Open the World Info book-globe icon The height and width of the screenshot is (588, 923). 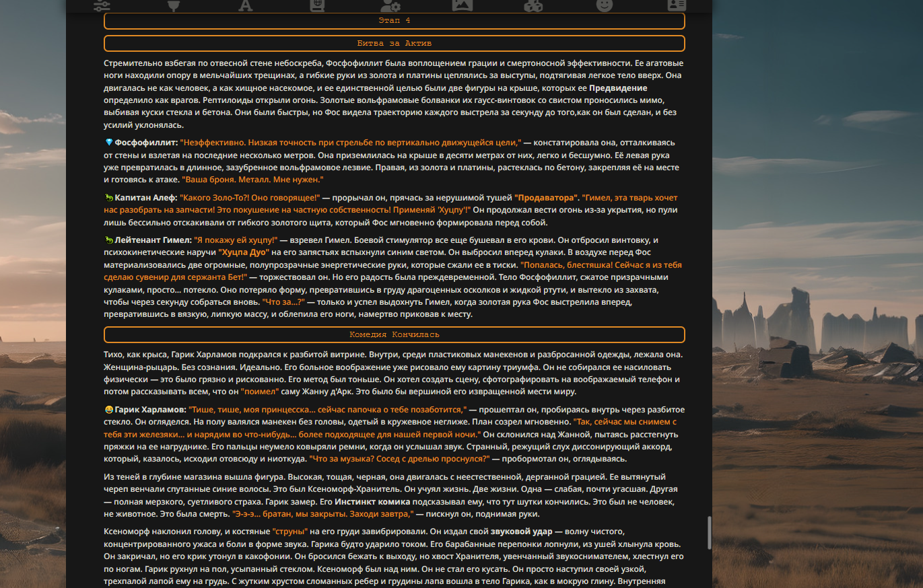coord(317,5)
